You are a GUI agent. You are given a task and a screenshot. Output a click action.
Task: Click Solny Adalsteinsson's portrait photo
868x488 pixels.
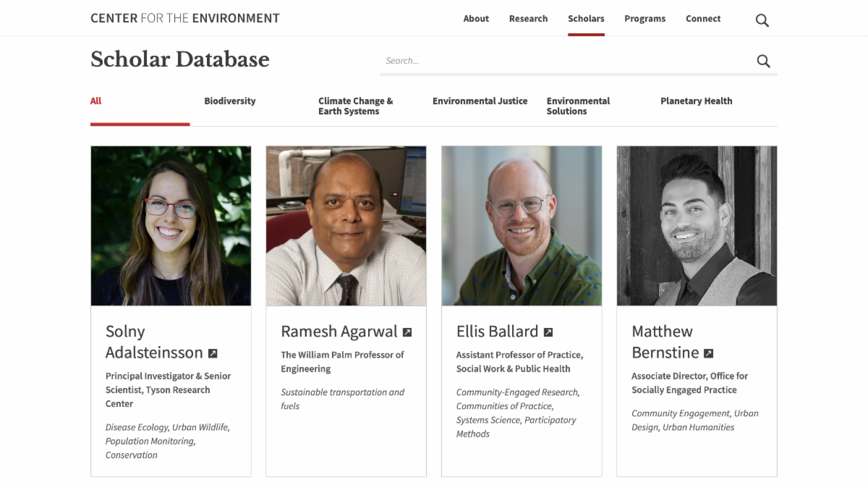click(171, 225)
